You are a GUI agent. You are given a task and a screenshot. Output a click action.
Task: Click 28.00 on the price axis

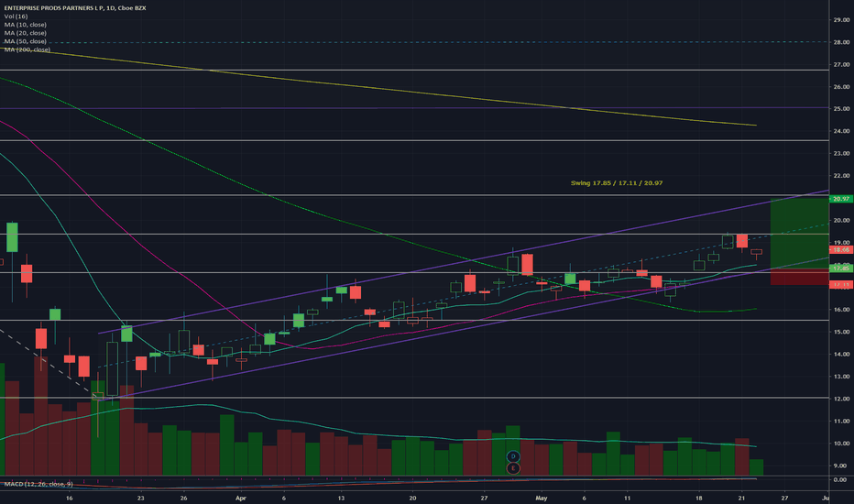[841, 42]
